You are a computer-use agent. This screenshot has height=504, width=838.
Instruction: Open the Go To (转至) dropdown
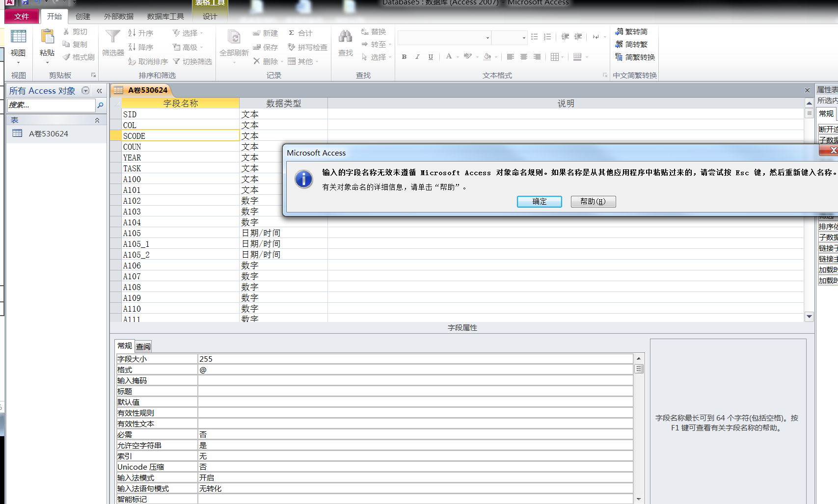(x=376, y=44)
